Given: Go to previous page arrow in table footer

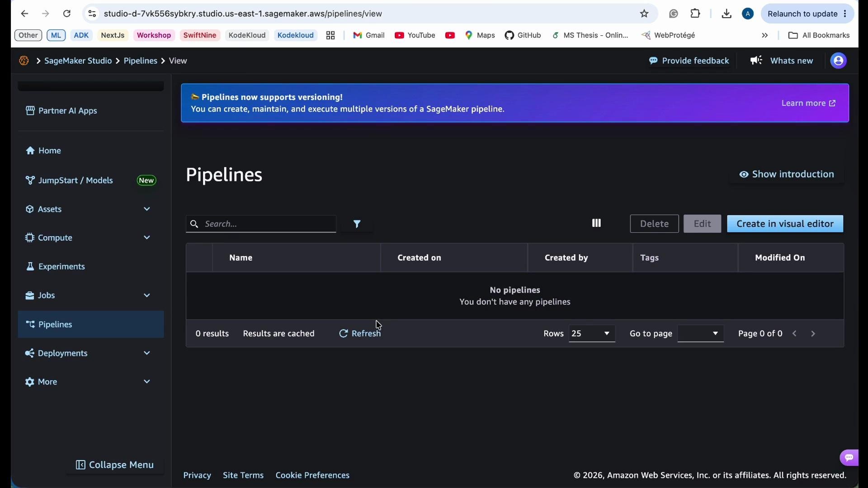Looking at the screenshot, I should [x=795, y=334].
